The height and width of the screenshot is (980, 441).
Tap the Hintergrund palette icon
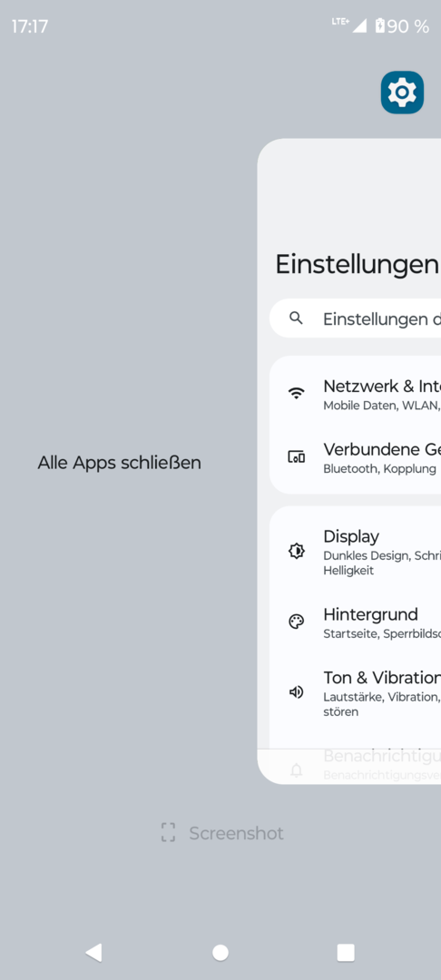point(296,622)
